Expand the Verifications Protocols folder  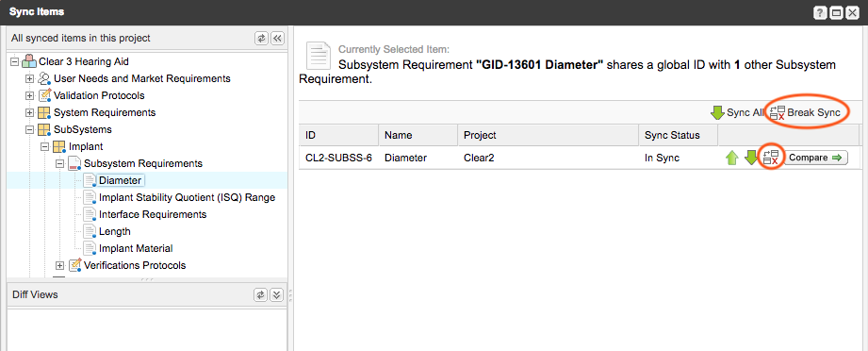(x=59, y=265)
